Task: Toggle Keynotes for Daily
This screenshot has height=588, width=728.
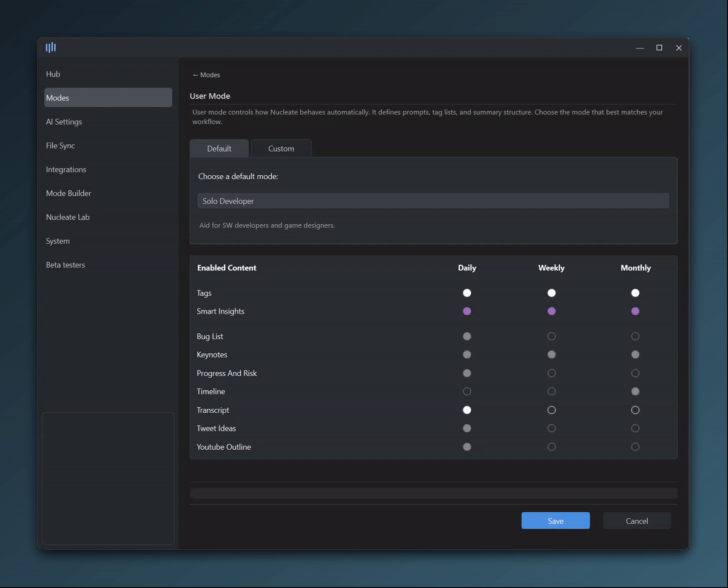Action: 467,355
